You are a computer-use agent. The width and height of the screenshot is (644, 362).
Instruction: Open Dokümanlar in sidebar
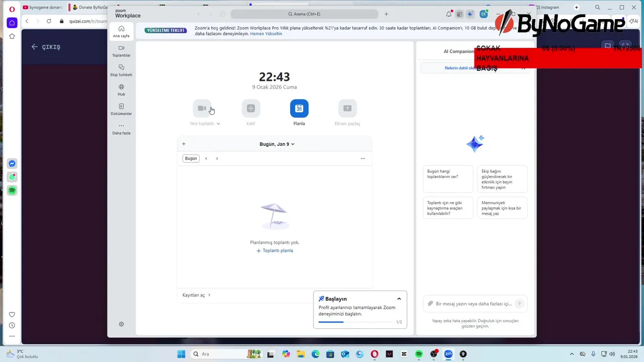121,110
